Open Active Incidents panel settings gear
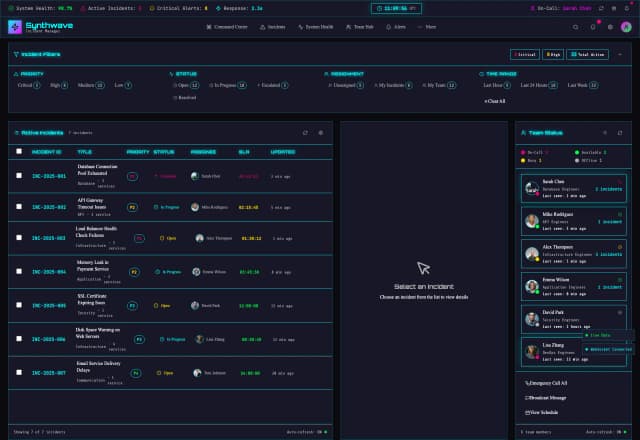The height and width of the screenshot is (440, 640). coord(321,132)
